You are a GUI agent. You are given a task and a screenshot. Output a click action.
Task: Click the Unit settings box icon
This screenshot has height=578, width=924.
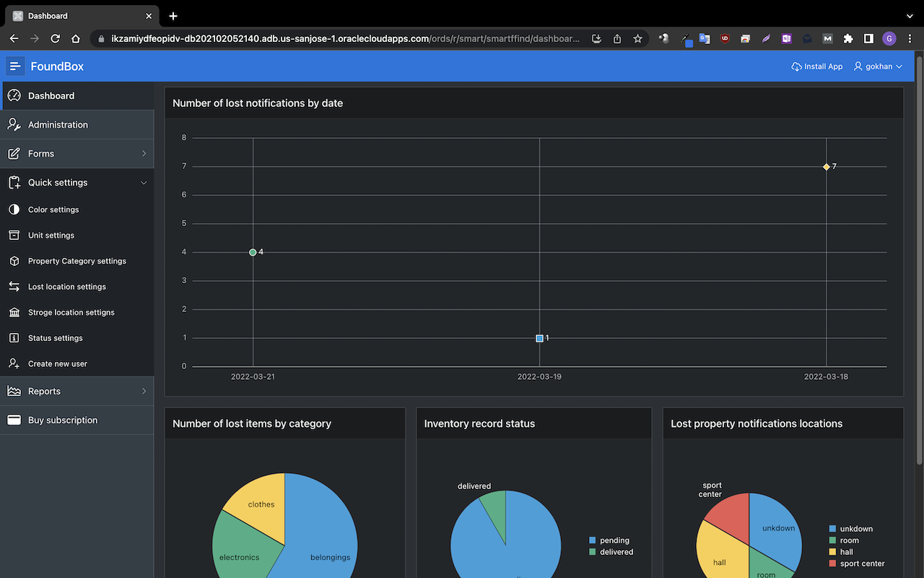[x=14, y=236]
